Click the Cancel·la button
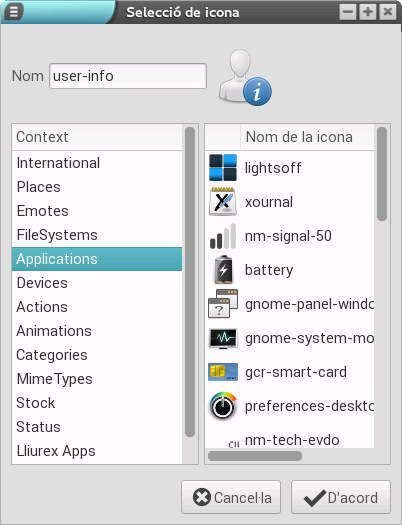Viewport: 402px width, 525px height. pyautogui.click(x=231, y=497)
